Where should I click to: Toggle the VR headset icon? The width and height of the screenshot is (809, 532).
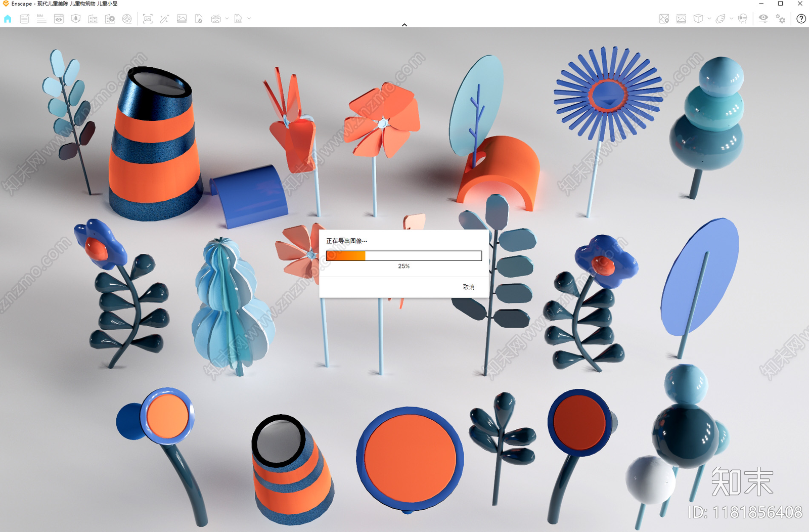click(x=743, y=19)
